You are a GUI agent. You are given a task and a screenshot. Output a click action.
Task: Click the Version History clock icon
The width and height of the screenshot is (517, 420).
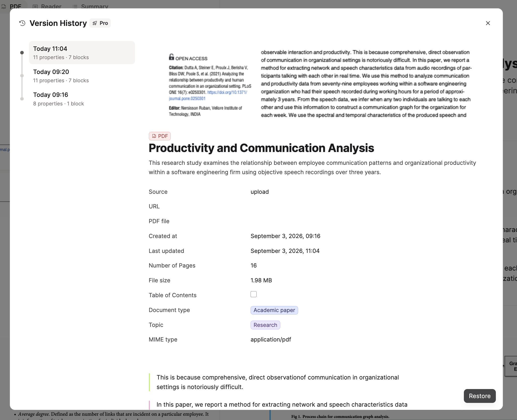[x=22, y=23]
